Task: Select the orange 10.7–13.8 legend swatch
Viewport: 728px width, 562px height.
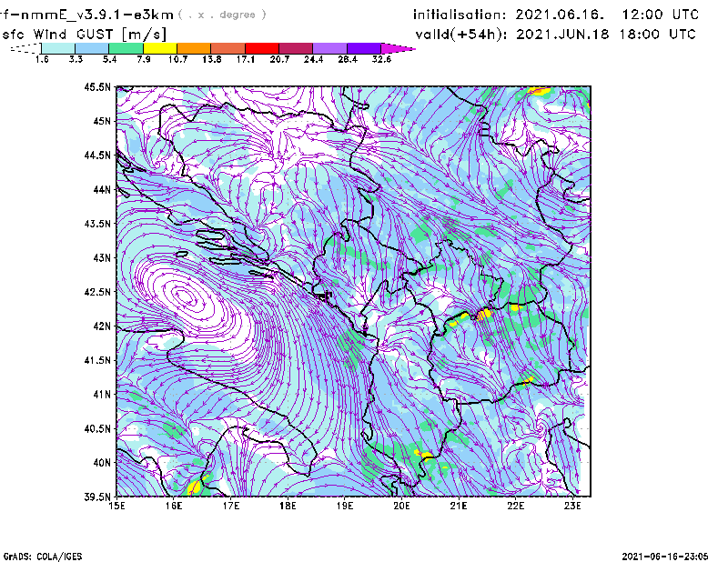Action: click(x=194, y=48)
